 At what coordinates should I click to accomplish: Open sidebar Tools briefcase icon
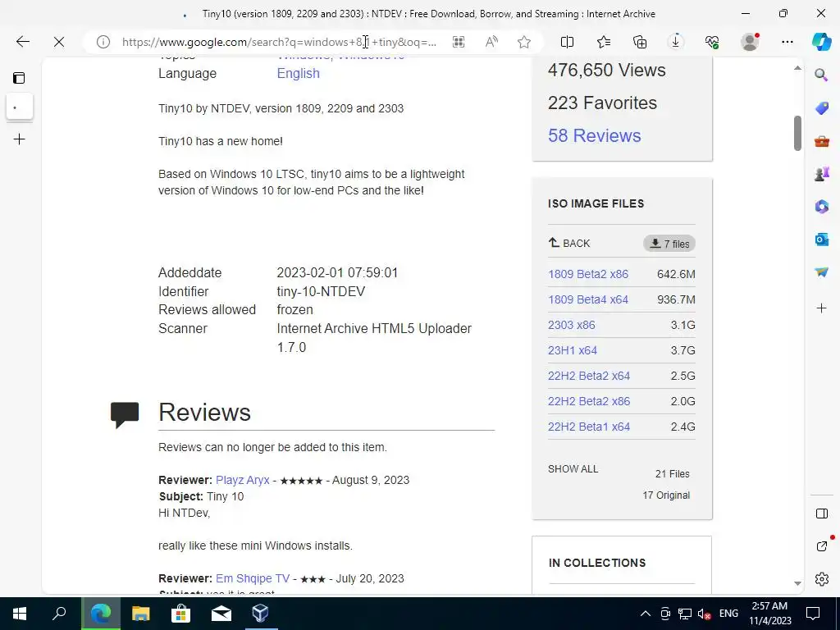click(821, 141)
